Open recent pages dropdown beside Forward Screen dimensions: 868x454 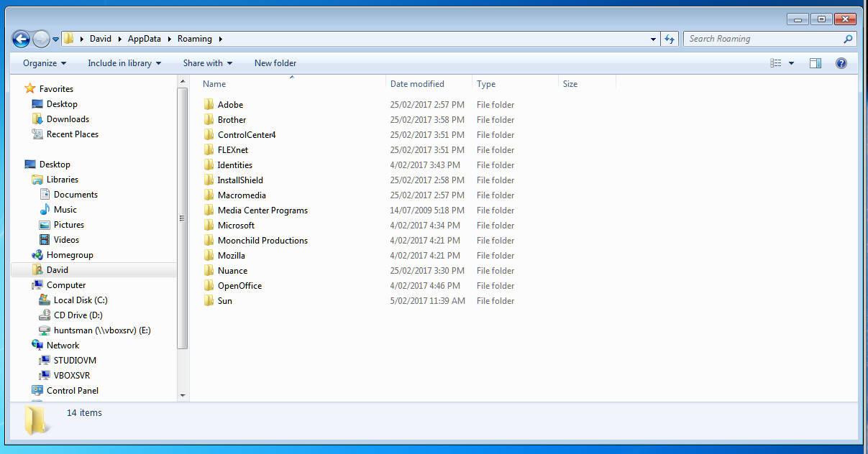pos(55,40)
